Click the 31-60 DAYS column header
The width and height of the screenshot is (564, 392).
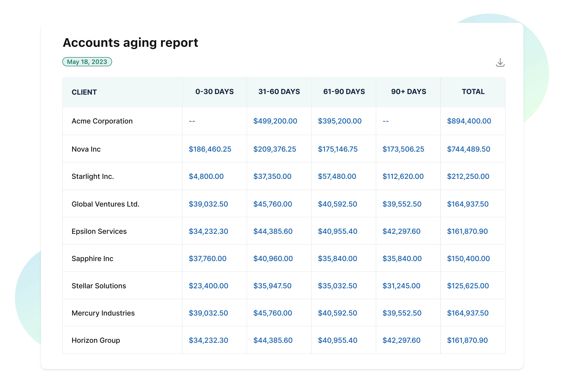279,92
